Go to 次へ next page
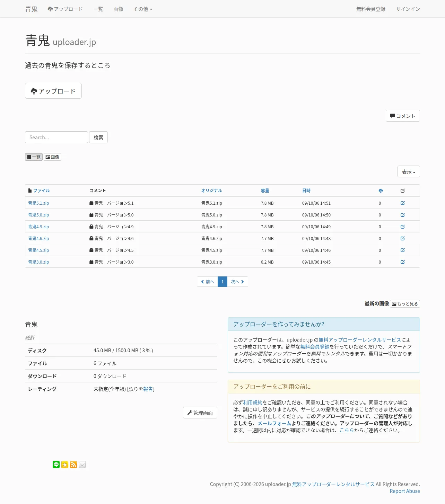This screenshot has width=445, height=504. [237, 282]
